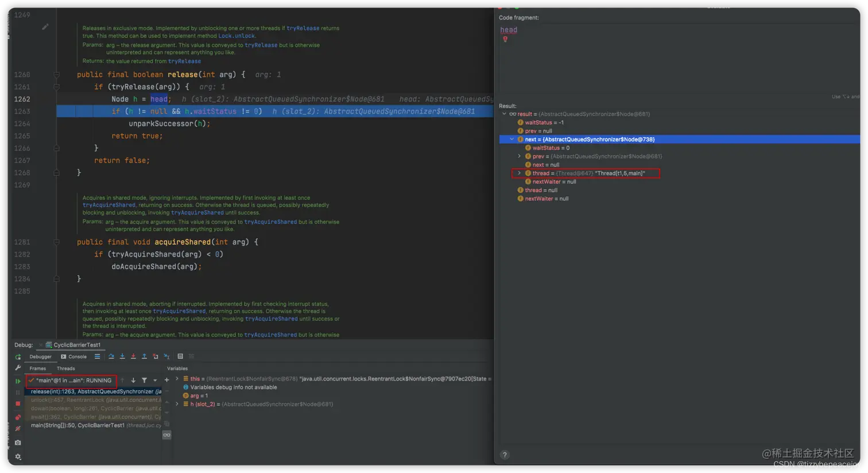The width and height of the screenshot is (868, 473).
Task: Select the next frame down arrow
Action: pyautogui.click(x=133, y=380)
